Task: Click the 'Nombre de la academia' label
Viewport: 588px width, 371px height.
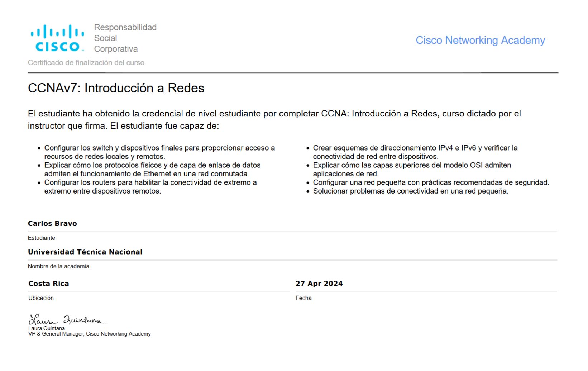Action: (59, 266)
